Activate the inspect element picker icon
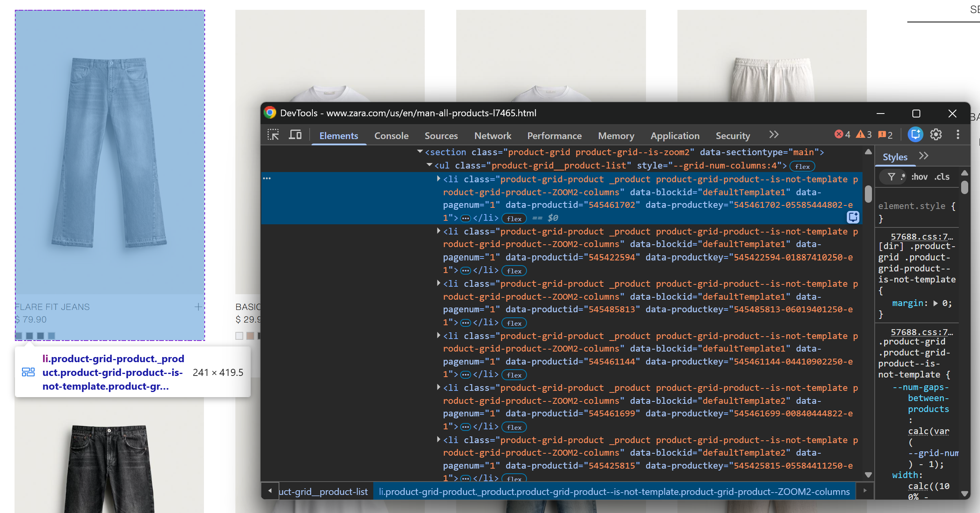The width and height of the screenshot is (980, 513). click(273, 135)
